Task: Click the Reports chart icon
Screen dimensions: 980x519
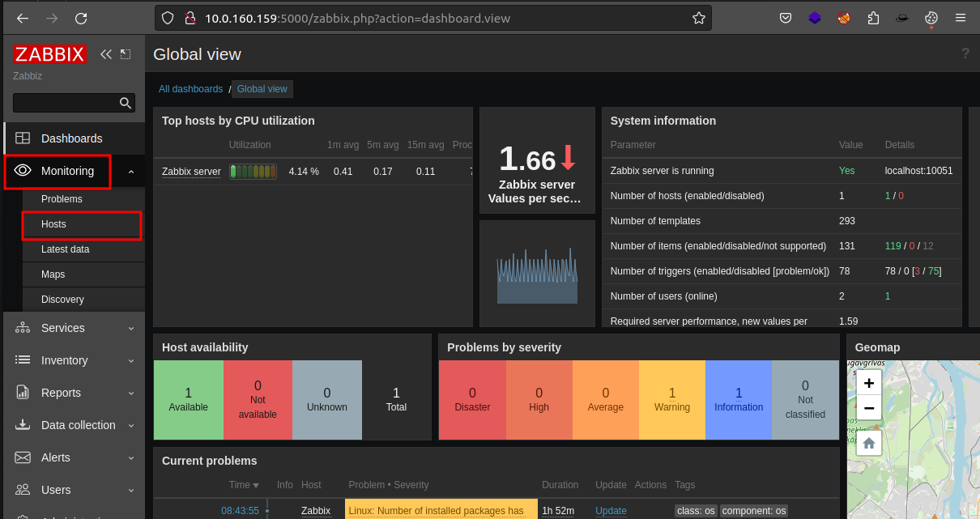Action: [23, 393]
